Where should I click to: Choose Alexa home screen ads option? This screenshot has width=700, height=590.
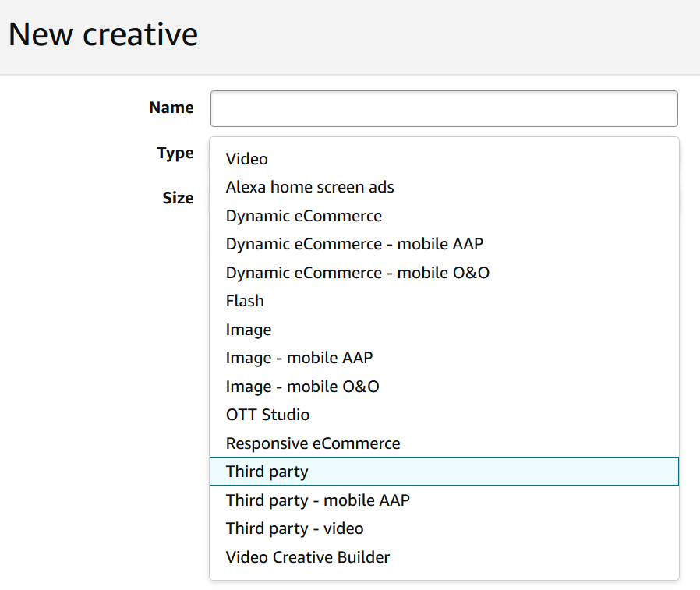click(x=309, y=187)
